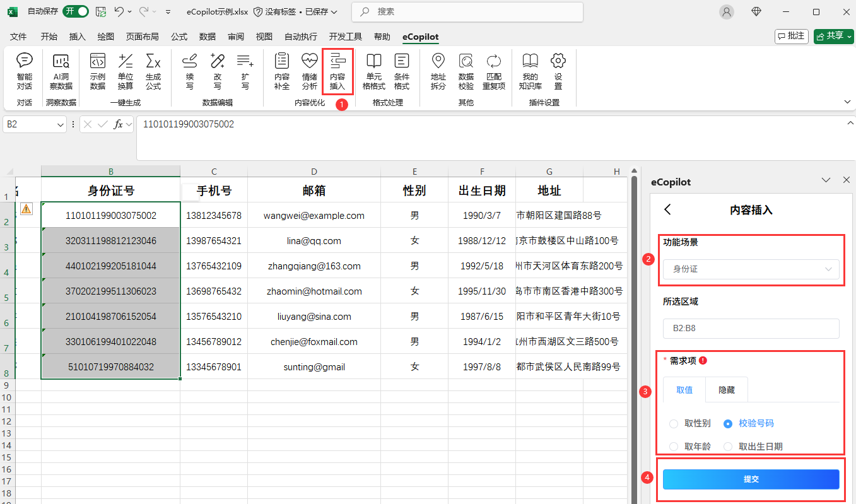856x504 pixels.
Task: Select the 取性别 radio option
Action: tap(674, 423)
